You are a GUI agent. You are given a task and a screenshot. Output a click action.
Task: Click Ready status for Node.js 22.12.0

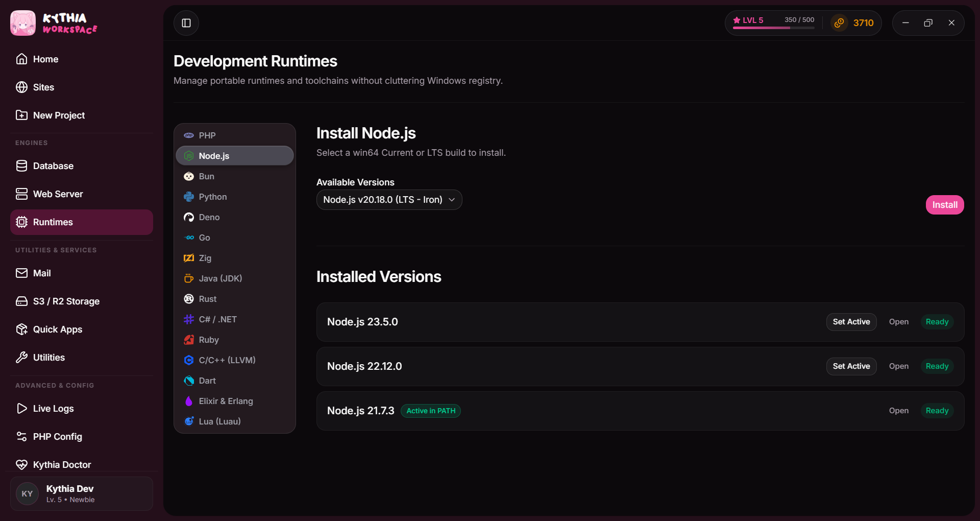937,366
